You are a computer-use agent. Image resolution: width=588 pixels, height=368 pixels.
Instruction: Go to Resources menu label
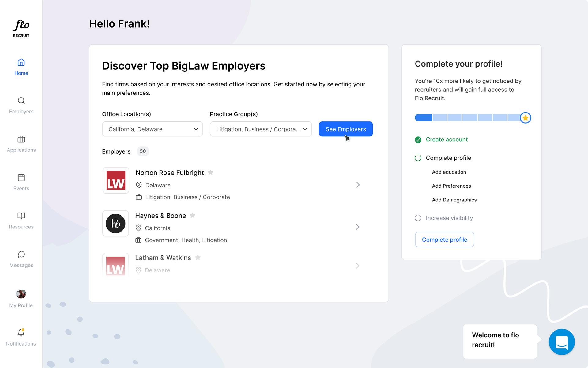click(x=21, y=227)
